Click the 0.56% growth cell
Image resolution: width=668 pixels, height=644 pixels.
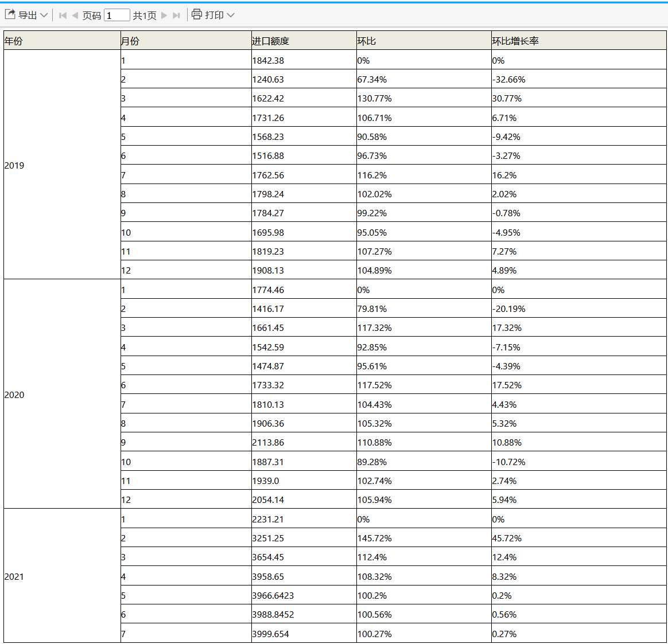[x=579, y=614]
